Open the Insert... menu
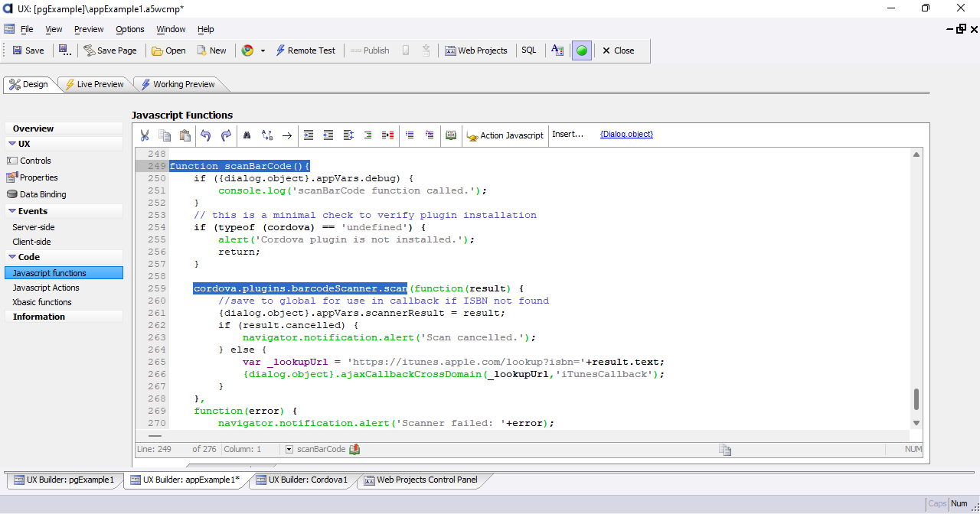This screenshot has width=980, height=514. (567, 134)
